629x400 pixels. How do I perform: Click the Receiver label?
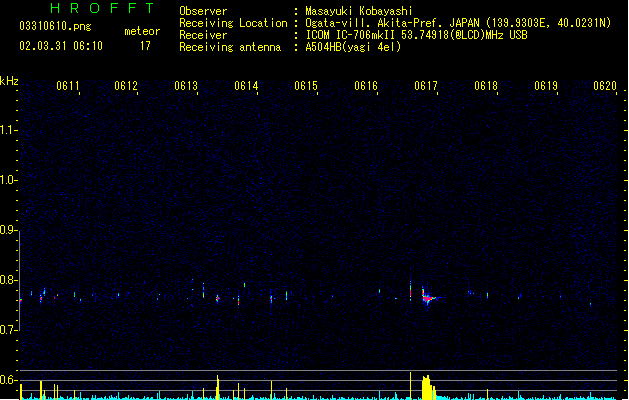pyautogui.click(x=203, y=35)
